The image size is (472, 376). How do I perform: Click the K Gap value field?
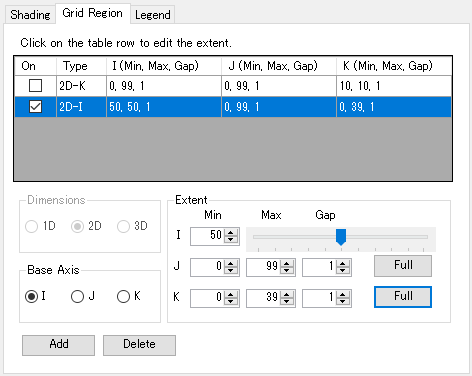pos(319,298)
